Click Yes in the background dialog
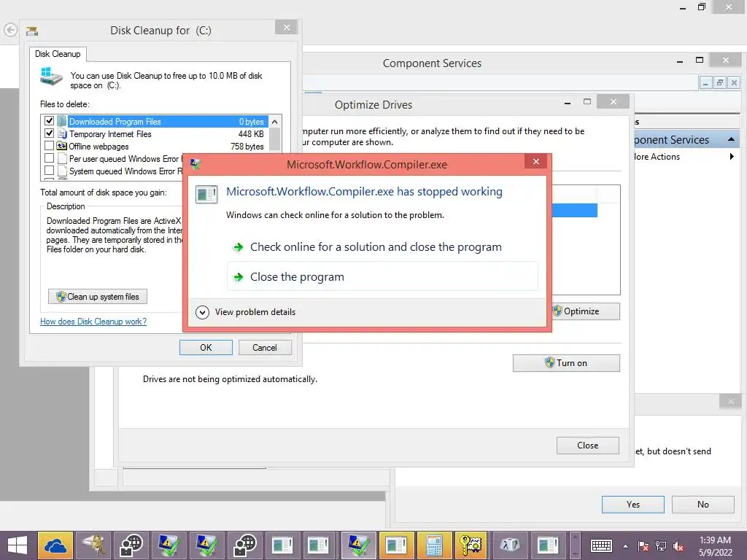 [633, 505]
